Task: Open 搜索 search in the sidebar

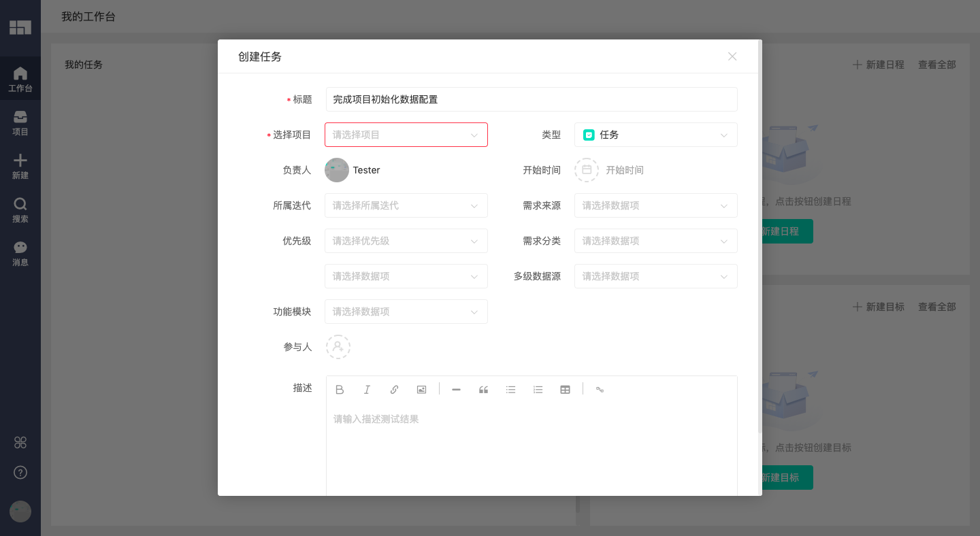Action: pyautogui.click(x=20, y=210)
